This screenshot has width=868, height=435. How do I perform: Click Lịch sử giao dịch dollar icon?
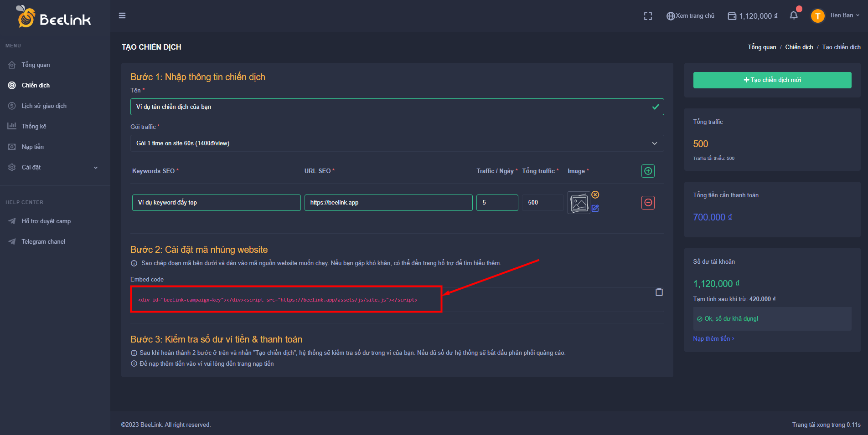click(x=12, y=106)
